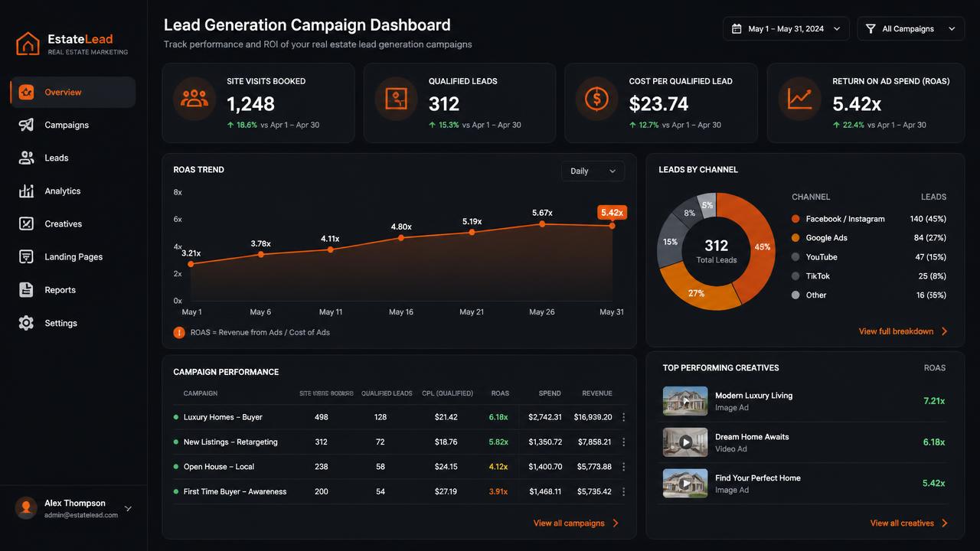Open the Landing Pages menu item

(x=73, y=256)
